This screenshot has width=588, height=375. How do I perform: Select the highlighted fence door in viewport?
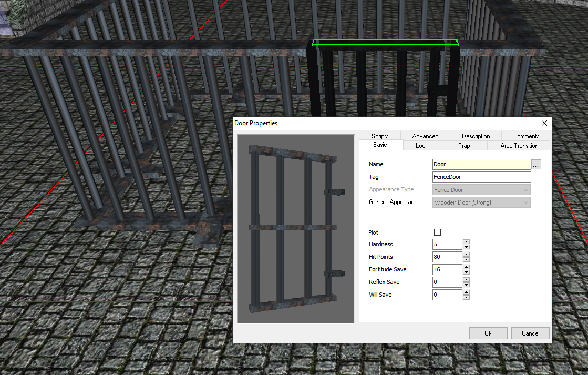click(x=384, y=77)
